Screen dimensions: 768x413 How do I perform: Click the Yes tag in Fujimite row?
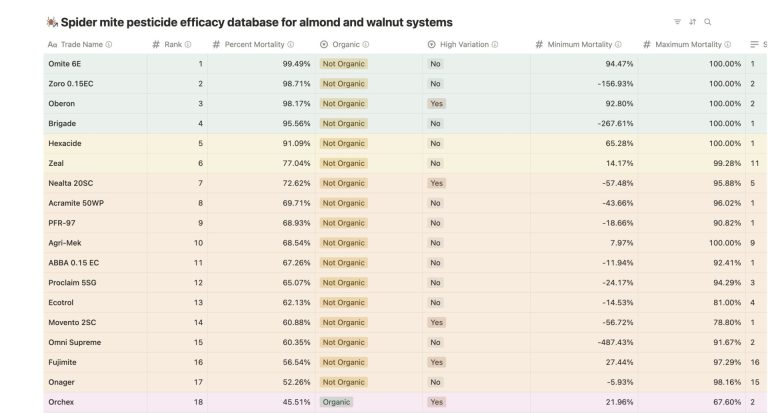point(436,362)
